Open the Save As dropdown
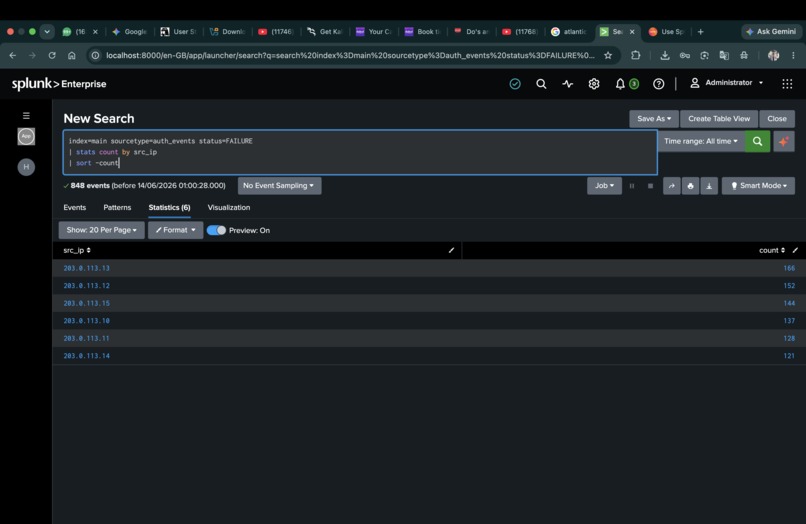Image resolution: width=806 pixels, height=524 pixels. click(654, 119)
